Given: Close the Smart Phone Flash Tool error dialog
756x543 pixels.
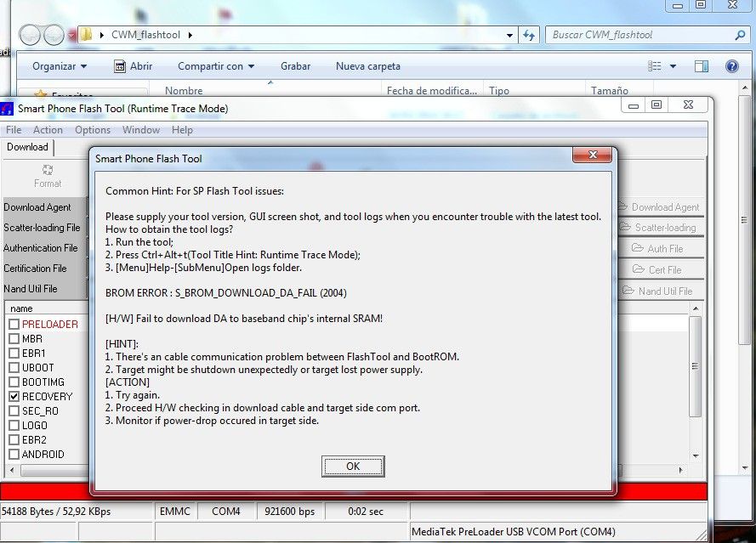Looking at the screenshot, I should point(593,155).
